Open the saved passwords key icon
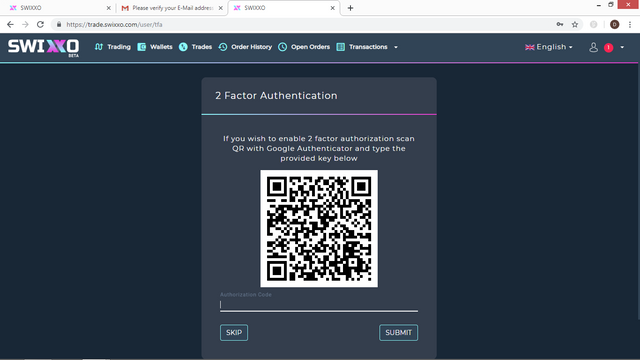 pos(560,24)
